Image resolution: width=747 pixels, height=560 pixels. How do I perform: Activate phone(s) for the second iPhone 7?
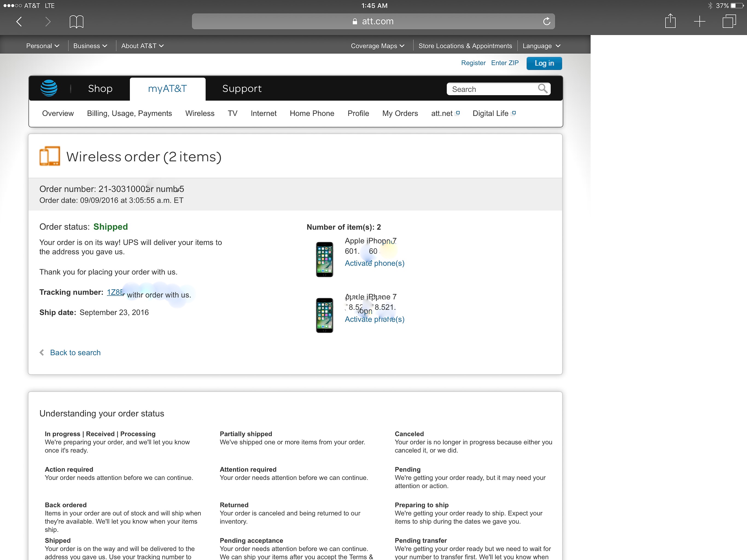(374, 319)
